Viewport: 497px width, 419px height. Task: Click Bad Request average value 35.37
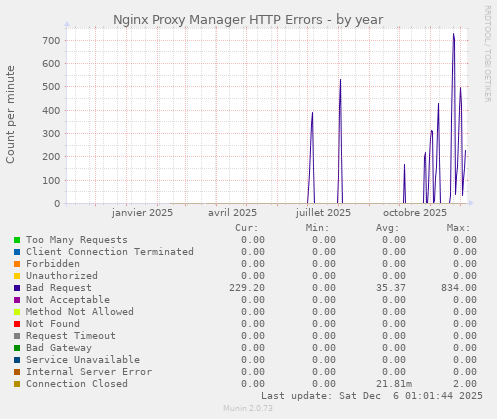[391, 288]
